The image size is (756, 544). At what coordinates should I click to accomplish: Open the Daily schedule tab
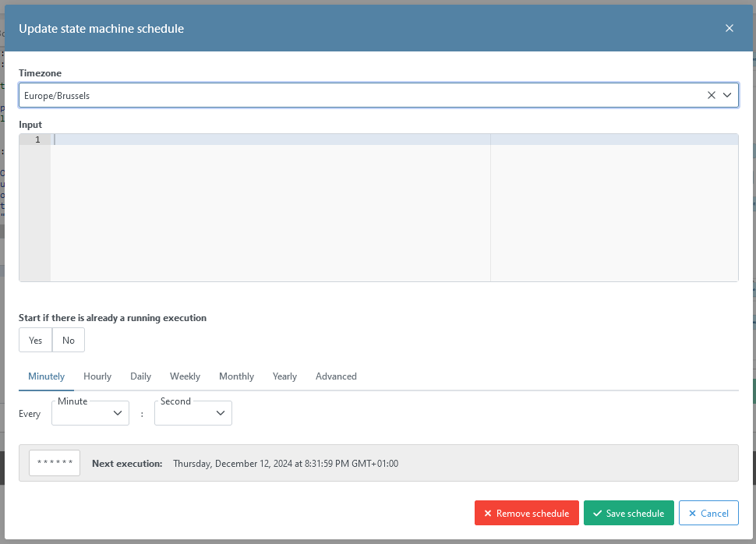pyautogui.click(x=141, y=376)
